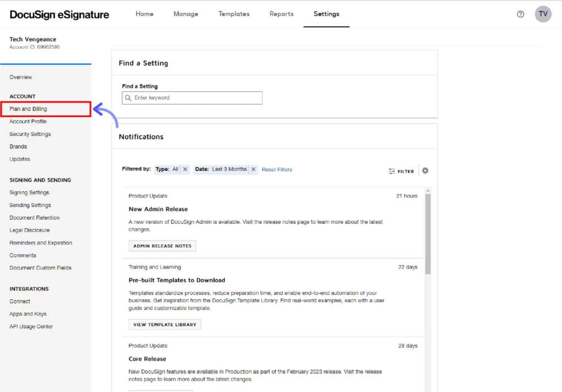Screen dimensions: 562x392
Task: Open the help question mark icon
Action: [x=520, y=14]
